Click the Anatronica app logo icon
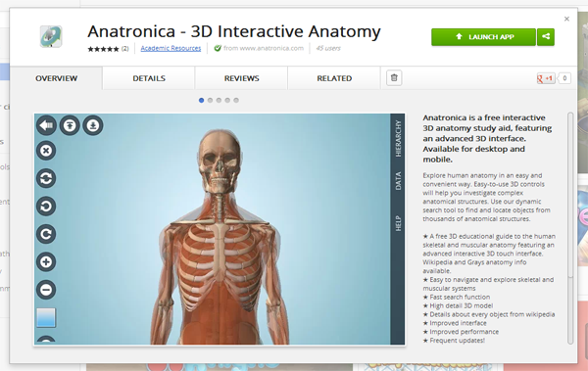Image resolution: width=588 pixels, height=371 pixels. [51, 36]
